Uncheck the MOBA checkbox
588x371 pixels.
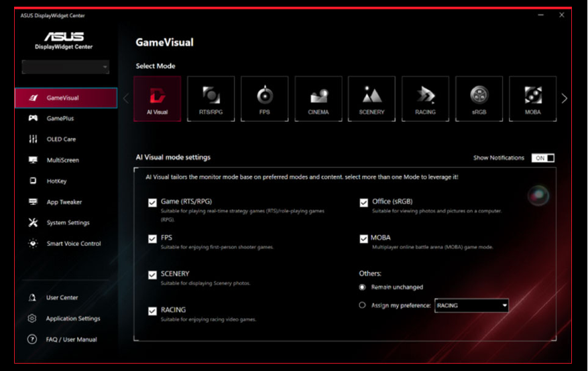(364, 239)
